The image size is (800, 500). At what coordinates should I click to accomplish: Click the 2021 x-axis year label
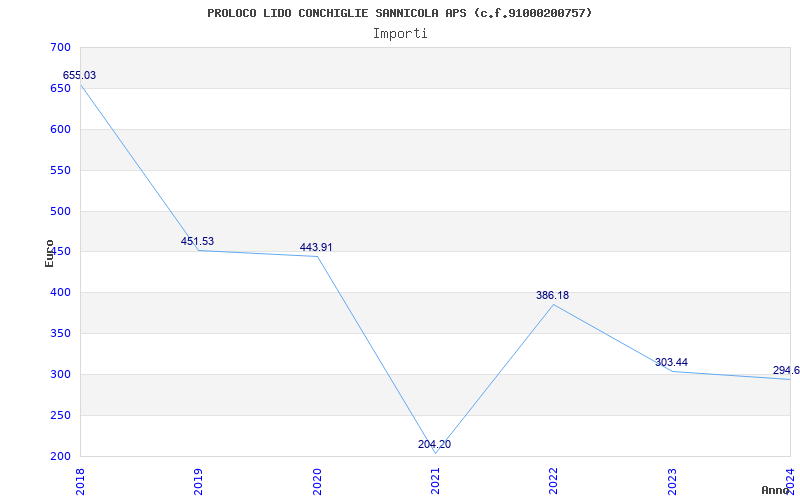tap(435, 482)
